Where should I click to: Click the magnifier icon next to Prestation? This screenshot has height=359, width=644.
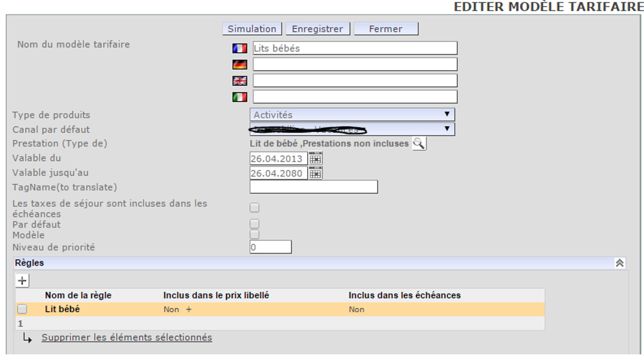[x=419, y=144]
